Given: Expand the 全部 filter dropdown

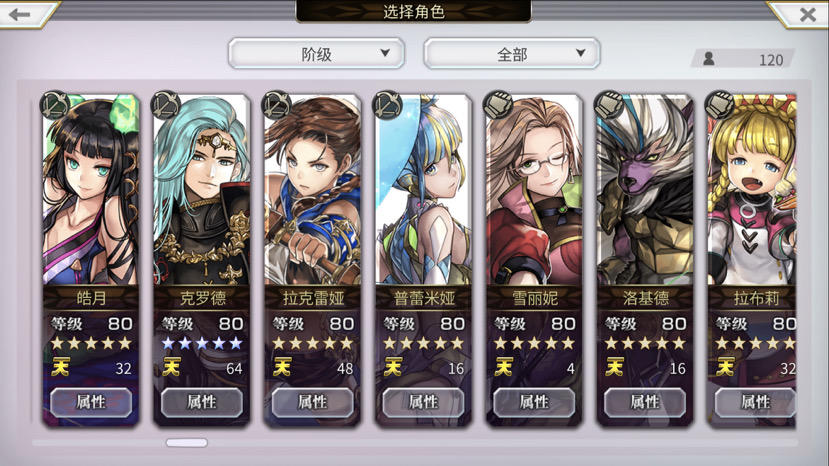Looking at the screenshot, I should [x=512, y=53].
